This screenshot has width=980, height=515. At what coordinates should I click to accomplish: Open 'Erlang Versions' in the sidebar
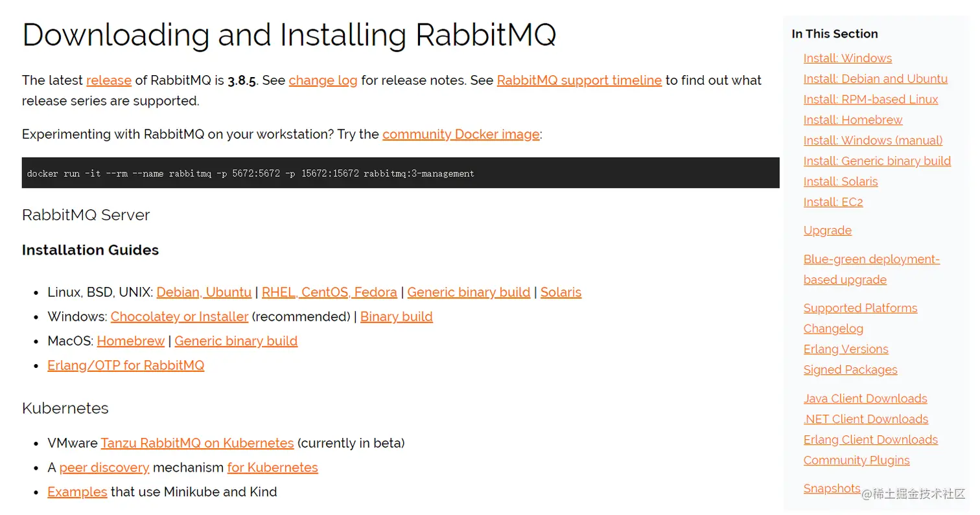(x=846, y=349)
